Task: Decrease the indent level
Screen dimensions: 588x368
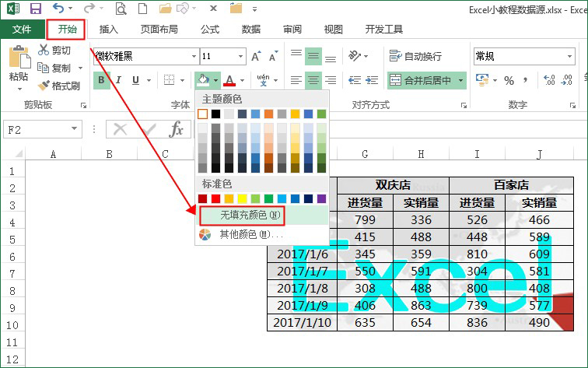Action: click(355, 80)
